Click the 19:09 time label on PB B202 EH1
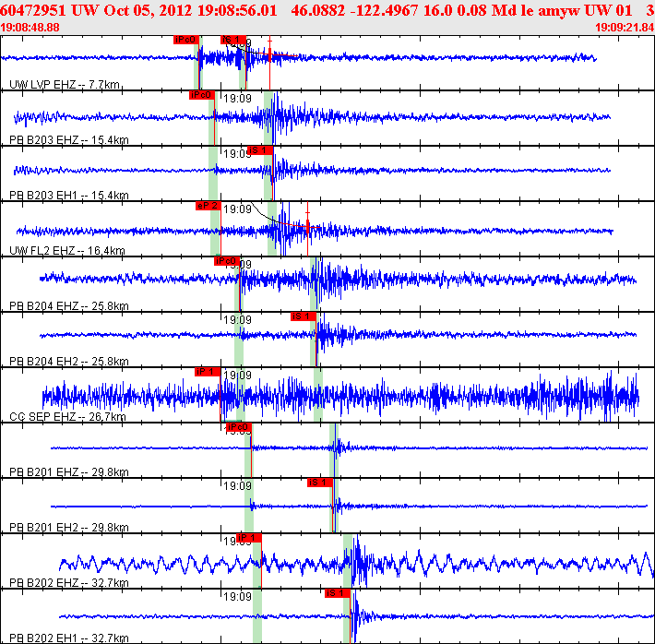Image resolution: width=655 pixels, height=644 pixels. pyautogui.click(x=238, y=597)
